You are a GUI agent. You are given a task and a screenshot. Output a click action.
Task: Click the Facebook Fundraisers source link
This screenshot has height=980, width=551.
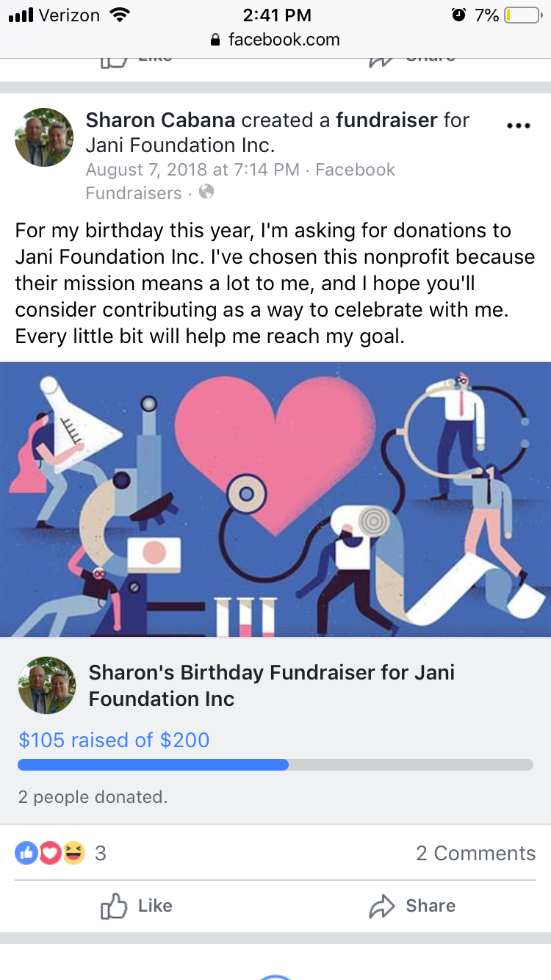tap(241, 181)
